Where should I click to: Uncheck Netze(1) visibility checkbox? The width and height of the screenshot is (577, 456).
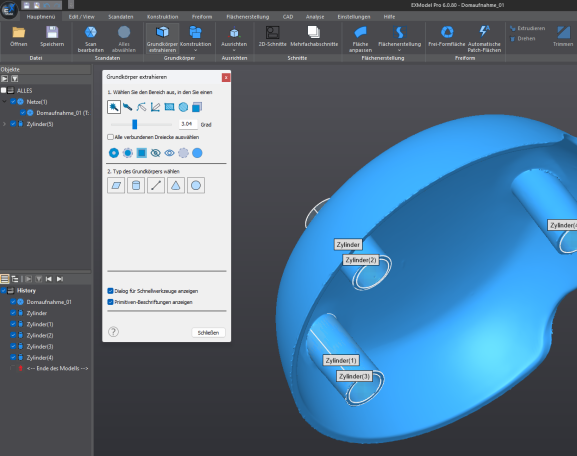coord(13,102)
